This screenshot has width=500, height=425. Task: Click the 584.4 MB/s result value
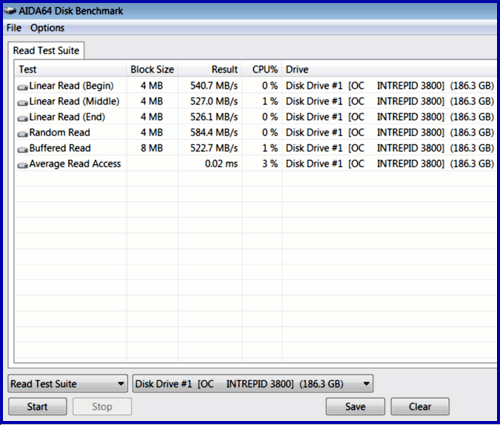click(214, 133)
